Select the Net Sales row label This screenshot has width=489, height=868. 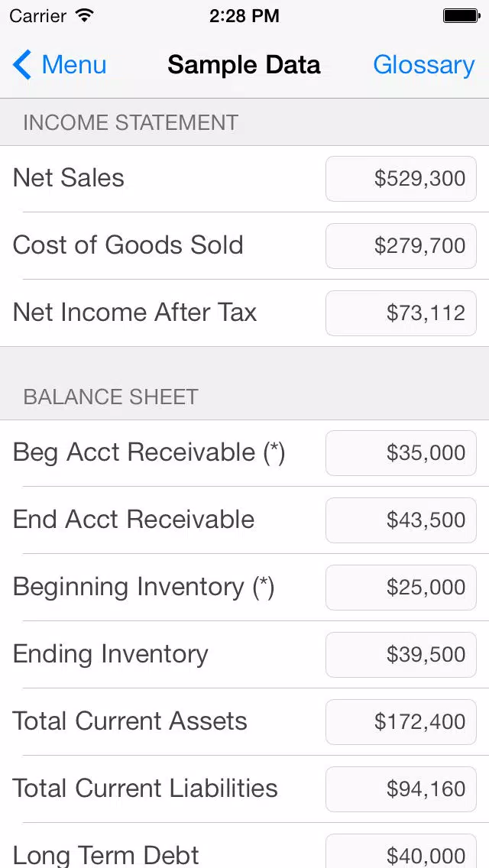[x=69, y=178]
